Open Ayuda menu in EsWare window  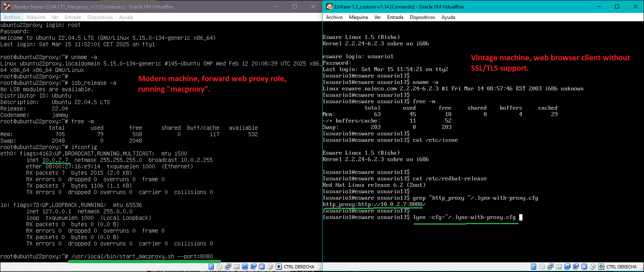pyautogui.click(x=448, y=17)
